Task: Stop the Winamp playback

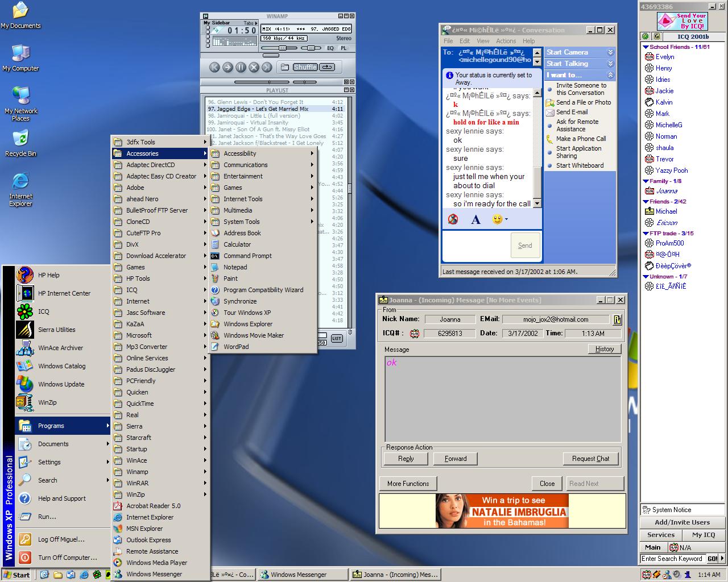Action: tap(254, 67)
